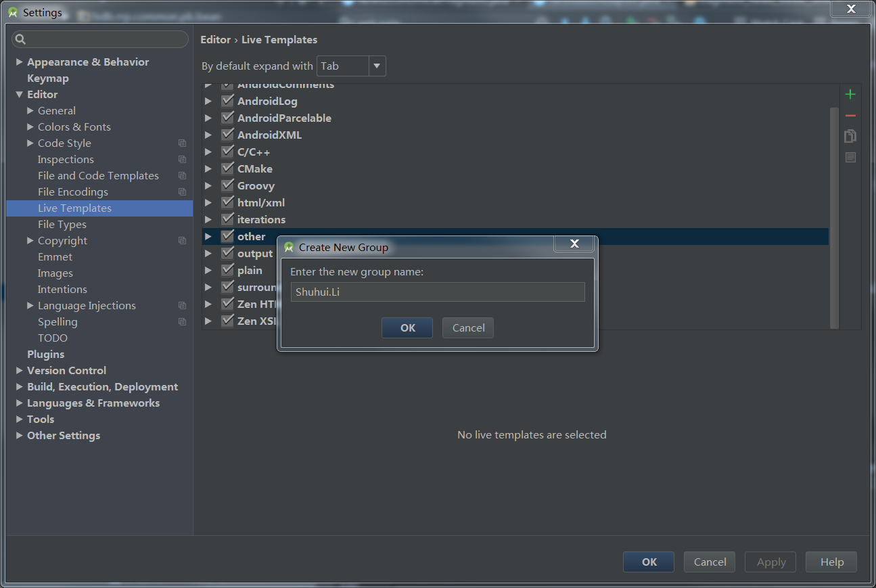The image size is (876, 588).
Task: Select TODO settings entry
Action: pyautogui.click(x=53, y=338)
